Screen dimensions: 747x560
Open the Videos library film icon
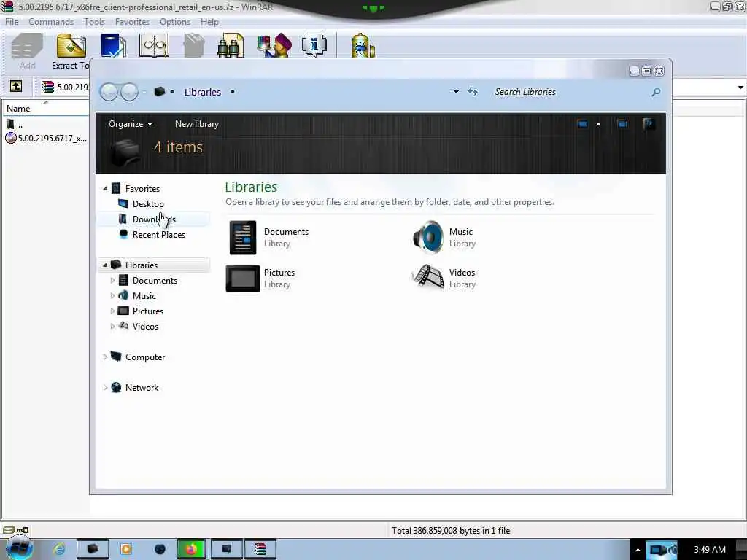coord(427,277)
